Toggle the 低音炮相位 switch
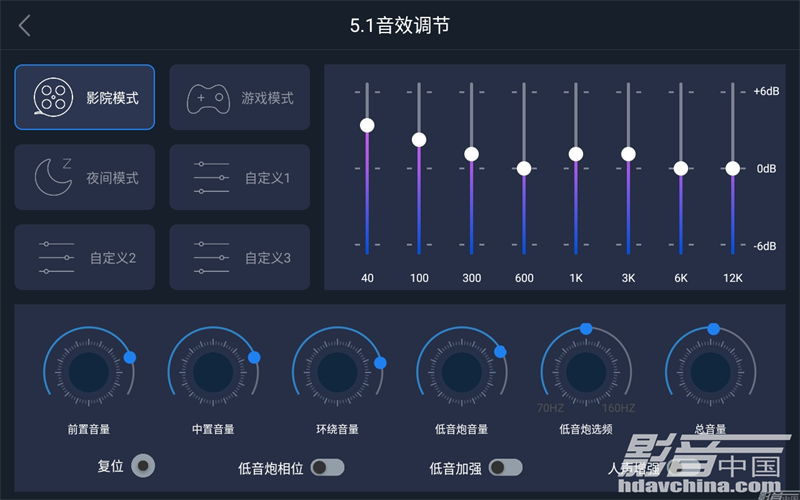The width and height of the screenshot is (800, 500). (328, 467)
